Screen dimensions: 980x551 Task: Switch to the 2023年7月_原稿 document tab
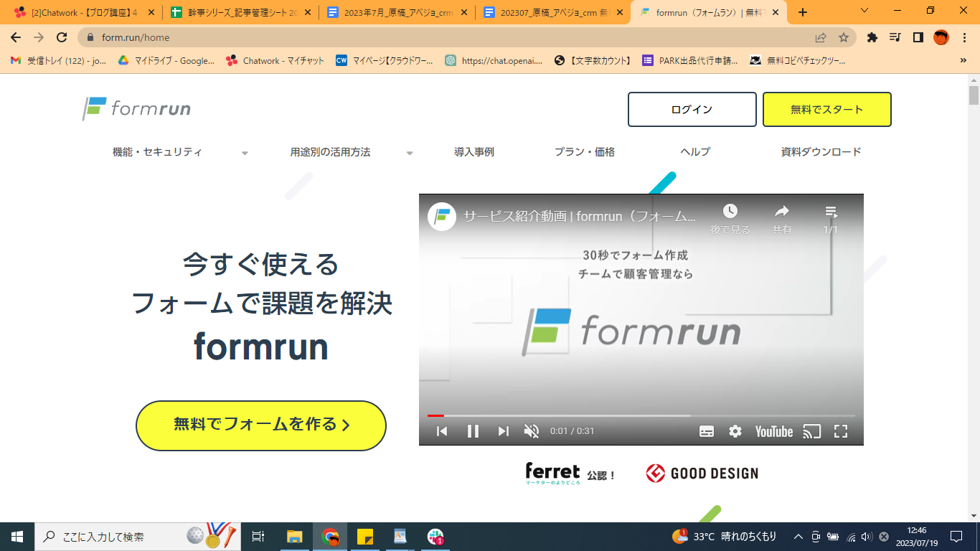(x=397, y=12)
